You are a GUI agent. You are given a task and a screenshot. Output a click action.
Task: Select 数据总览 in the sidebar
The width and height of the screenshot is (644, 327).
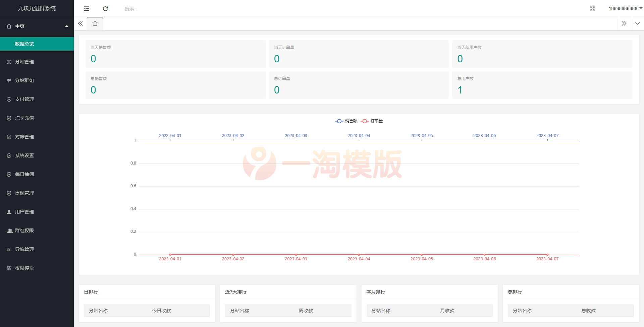tap(37, 44)
